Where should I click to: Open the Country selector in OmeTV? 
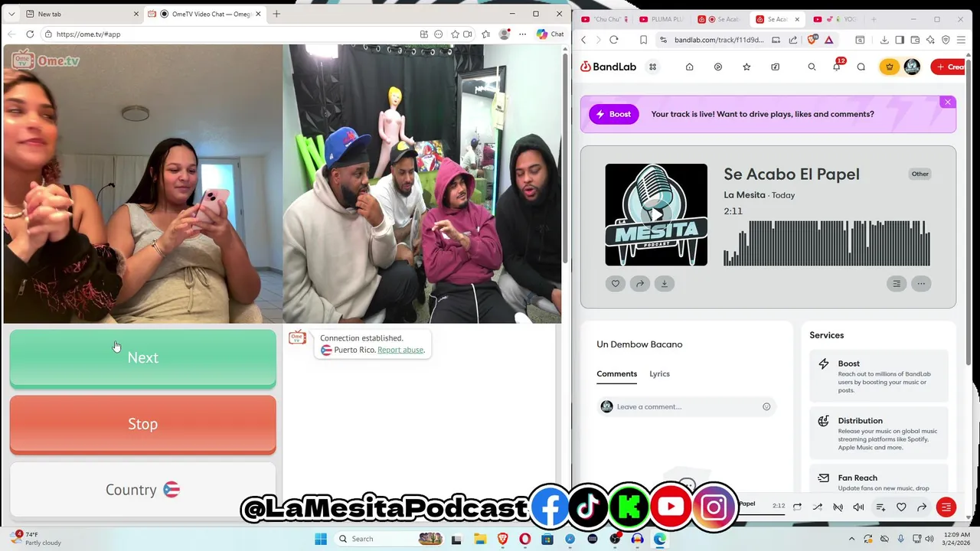142,490
